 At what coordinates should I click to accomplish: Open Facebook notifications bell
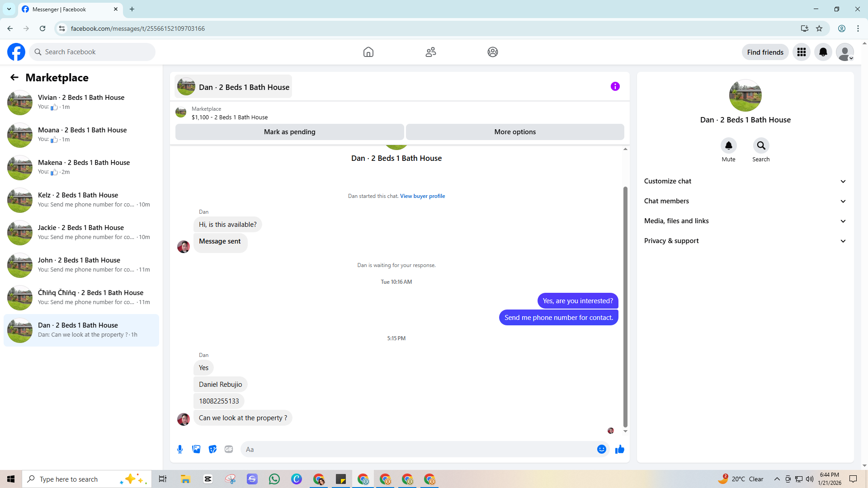[x=823, y=52]
